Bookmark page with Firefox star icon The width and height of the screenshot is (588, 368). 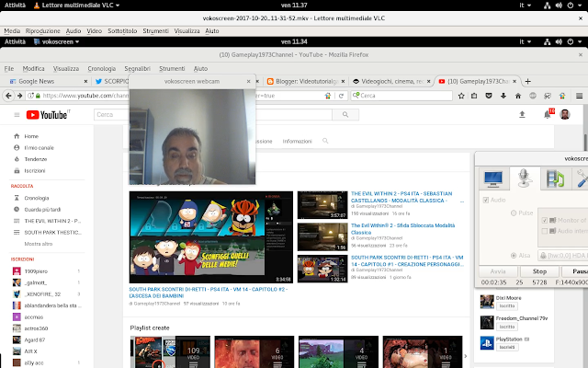click(461, 96)
